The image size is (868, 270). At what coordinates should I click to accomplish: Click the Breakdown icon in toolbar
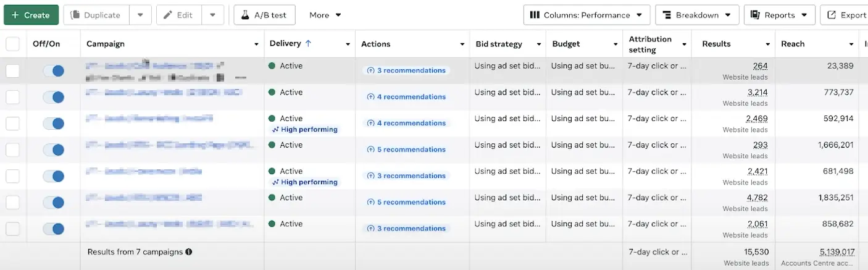[667, 15]
